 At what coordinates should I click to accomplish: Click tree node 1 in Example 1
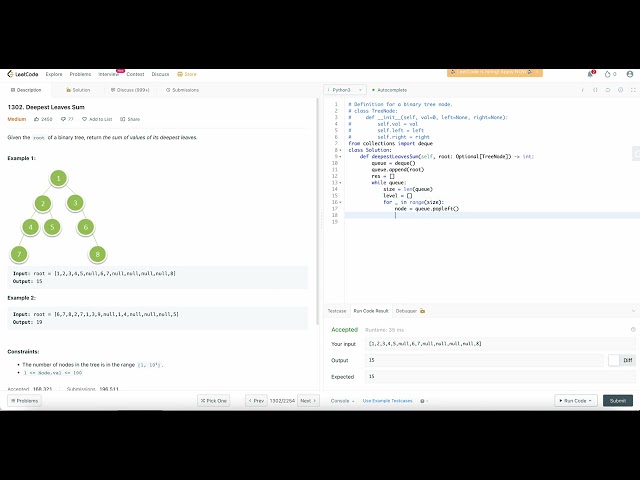tap(58, 178)
